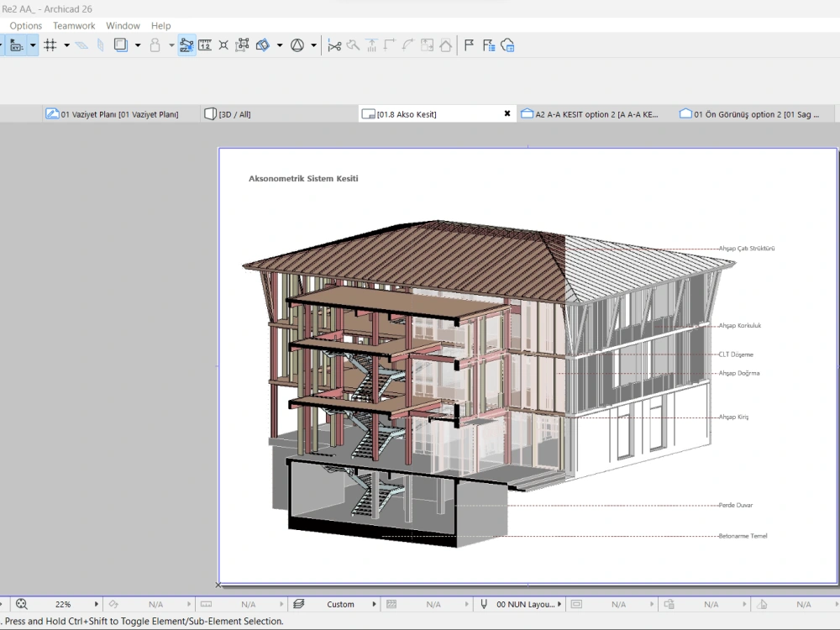
Task: Click the Adjust toolbar icon
Action: 354,45
